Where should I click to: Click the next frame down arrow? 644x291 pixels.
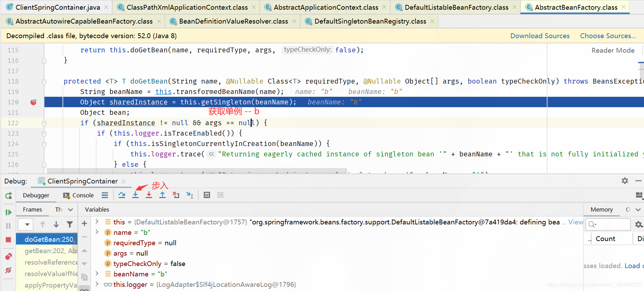[56, 224]
